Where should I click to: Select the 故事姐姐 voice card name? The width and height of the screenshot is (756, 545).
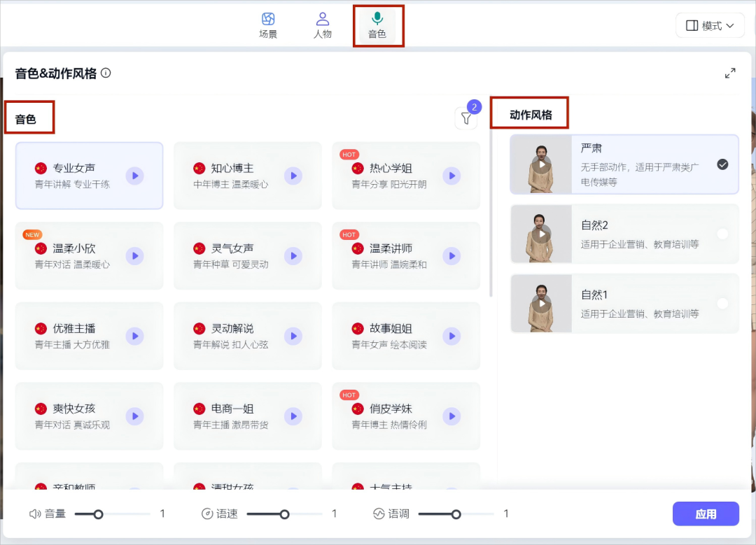click(391, 328)
